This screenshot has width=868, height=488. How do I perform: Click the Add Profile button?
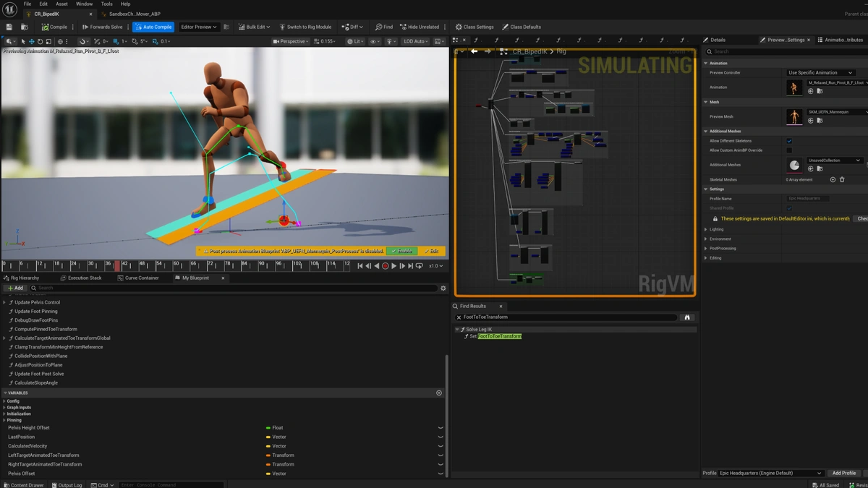point(843,473)
